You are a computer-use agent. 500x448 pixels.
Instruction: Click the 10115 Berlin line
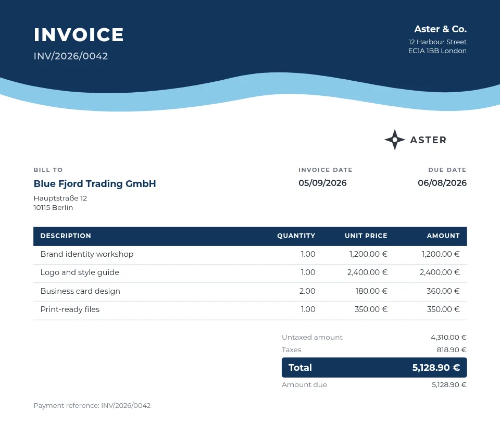click(x=53, y=207)
